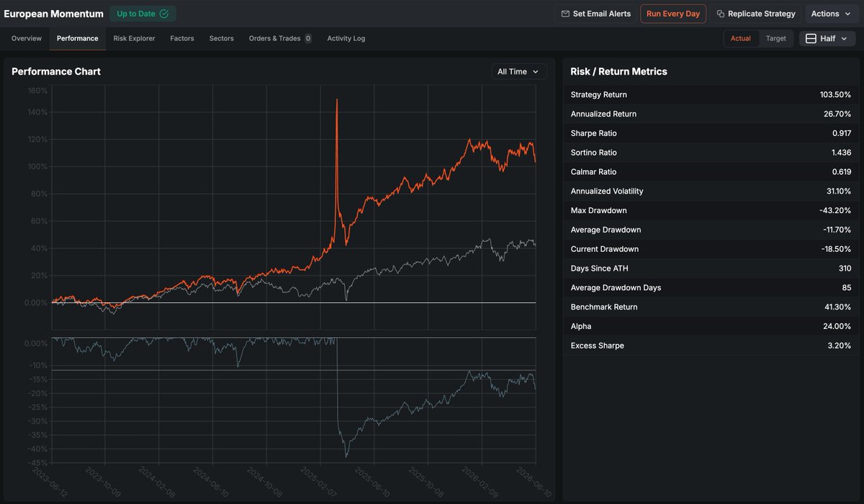Click the Benchmark Return value 41.30%
864x504 pixels.
point(838,307)
